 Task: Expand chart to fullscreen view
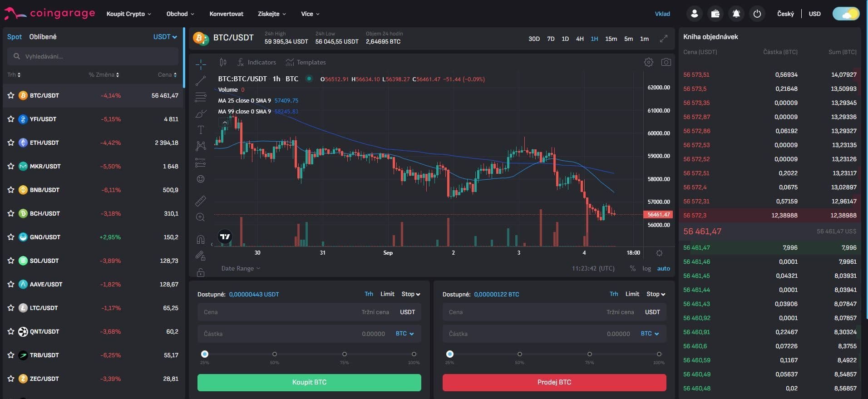coord(663,39)
